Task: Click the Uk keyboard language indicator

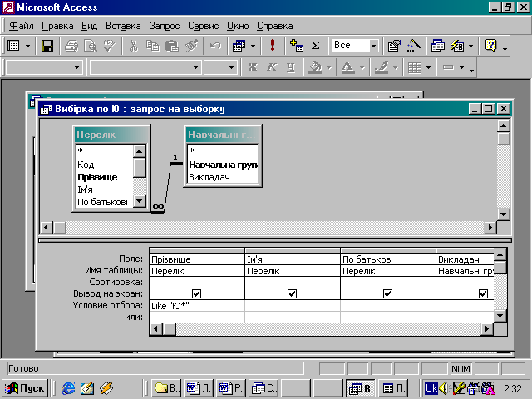Action: point(431,388)
